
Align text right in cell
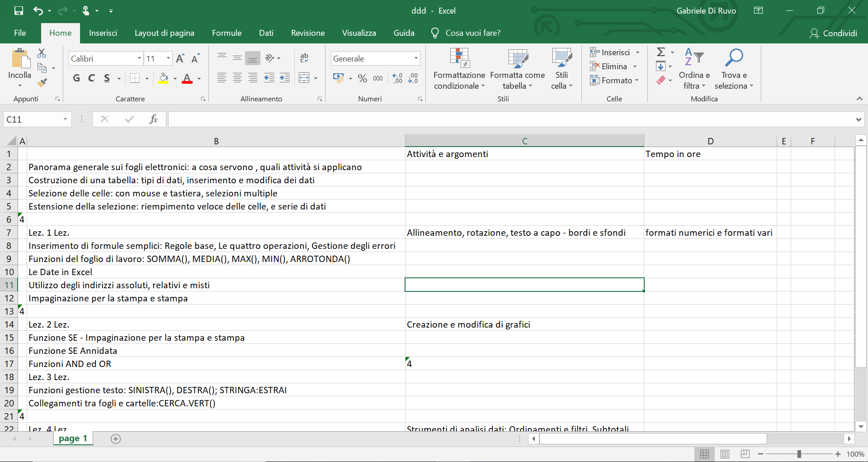(x=253, y=78)
